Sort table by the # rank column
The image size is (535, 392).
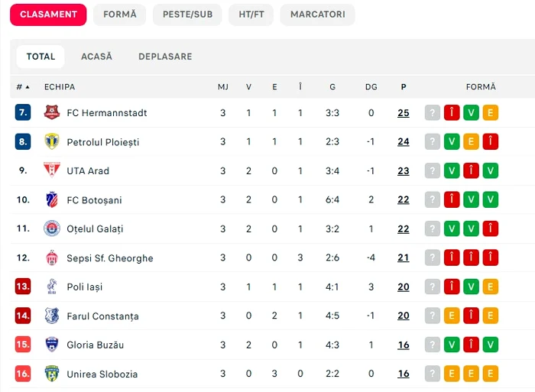coord(23,87)
